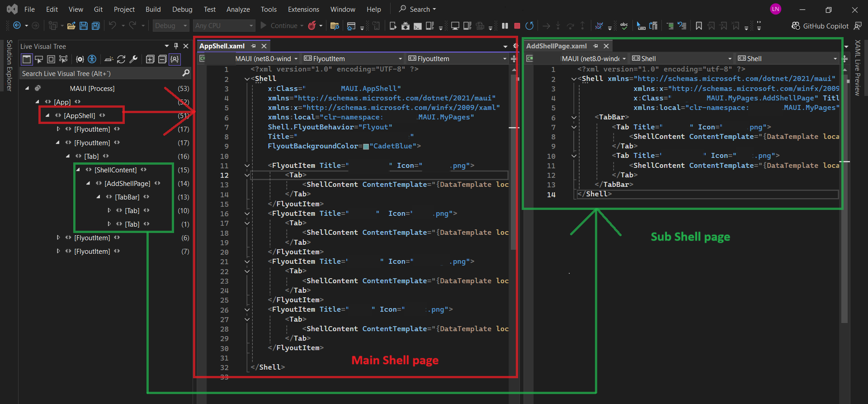Image resolution: width=868 pixels, height=404 pixels.
Task: Toggle Show Just My XAML
Action: (x=175, y=59)
